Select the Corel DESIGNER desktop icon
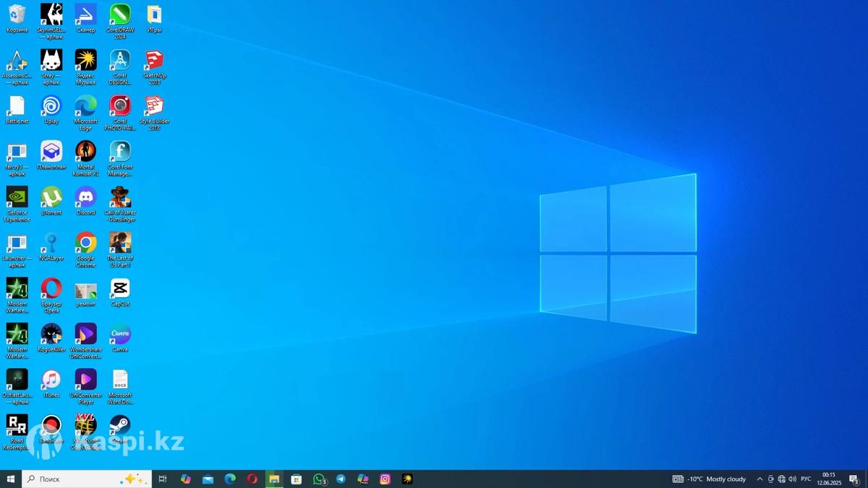868x488 pixels. [120, 68]
